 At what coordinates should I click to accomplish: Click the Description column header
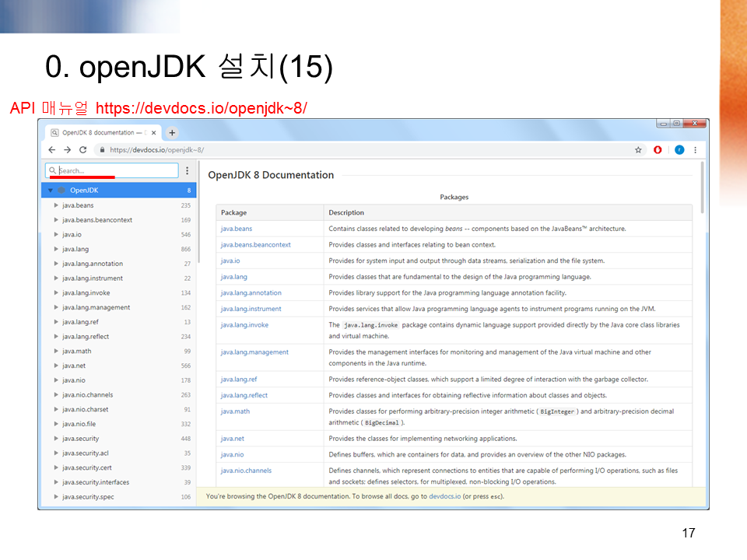click(508, 213)
